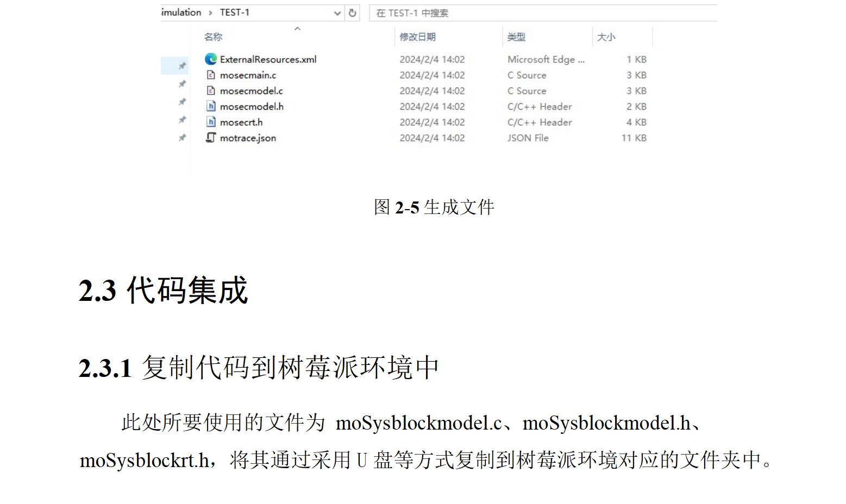The width and height of the screenshot is (846, 504).
Task: Click the JSON file icon beside motrace.json
Action: point(211,138)
